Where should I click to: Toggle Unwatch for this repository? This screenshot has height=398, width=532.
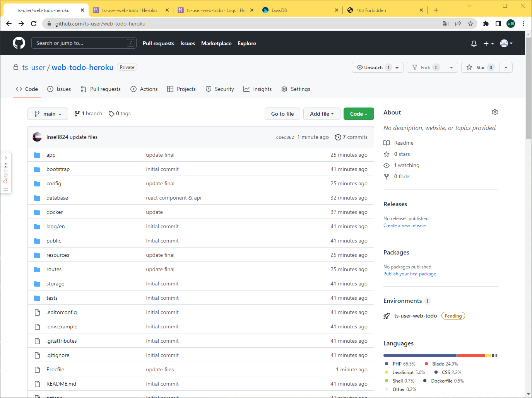point(374,67)
